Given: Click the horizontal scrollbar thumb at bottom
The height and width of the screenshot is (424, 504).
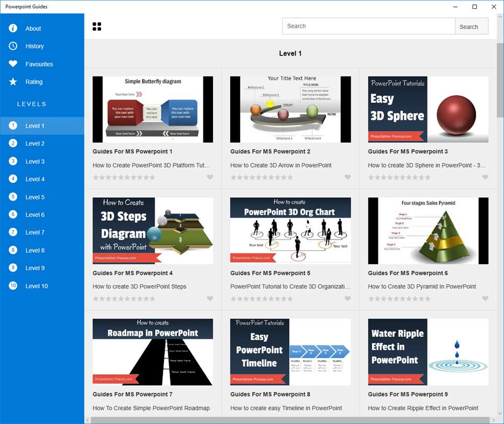Looking at the screenshot, I should [290, 420].
